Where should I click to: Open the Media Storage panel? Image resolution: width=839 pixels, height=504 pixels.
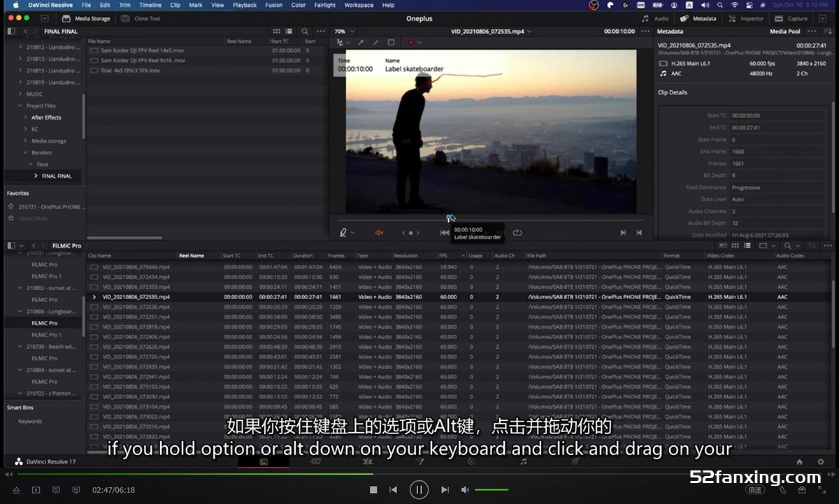[86, 19]
